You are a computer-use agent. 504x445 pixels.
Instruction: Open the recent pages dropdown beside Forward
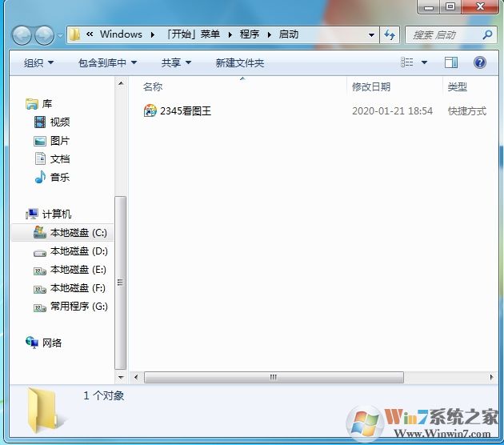point(60,35)
